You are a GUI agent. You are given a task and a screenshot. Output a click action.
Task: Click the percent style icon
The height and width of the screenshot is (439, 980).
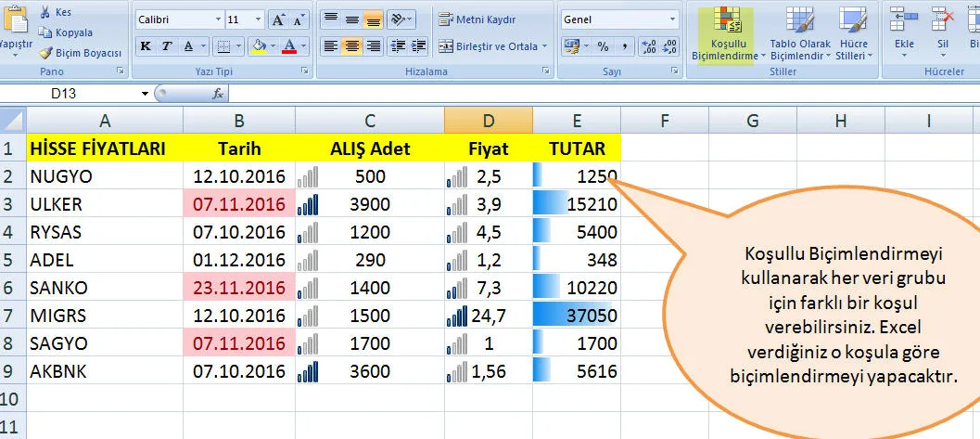[603, 46]
